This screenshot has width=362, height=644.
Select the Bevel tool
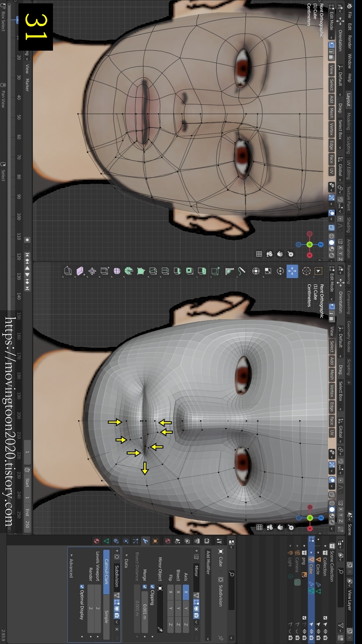tap(177, 271)
